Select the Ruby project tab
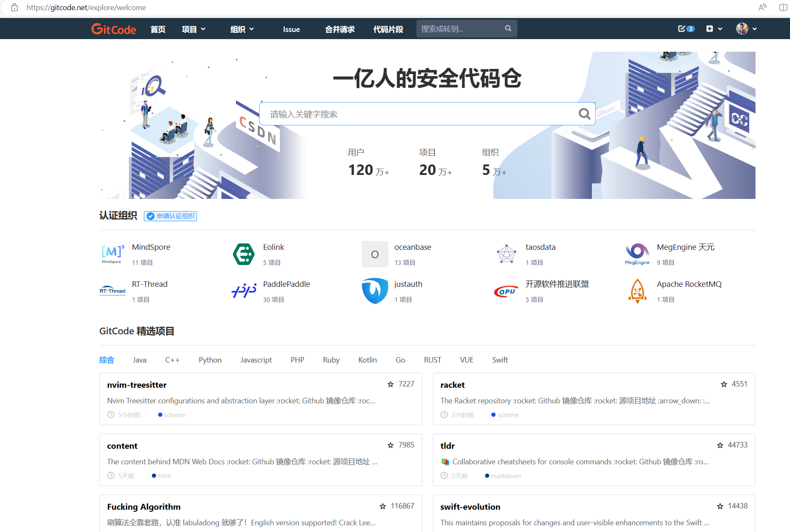 [x=331, y=360]
